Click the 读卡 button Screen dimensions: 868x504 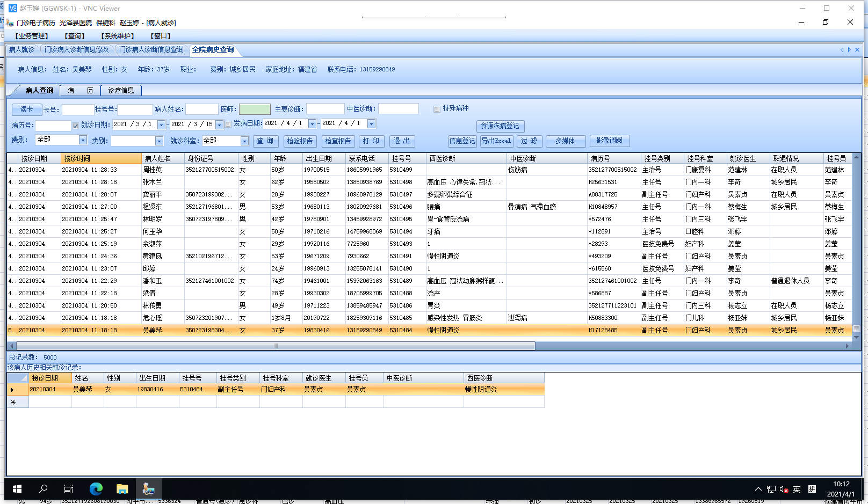(27, 109)
